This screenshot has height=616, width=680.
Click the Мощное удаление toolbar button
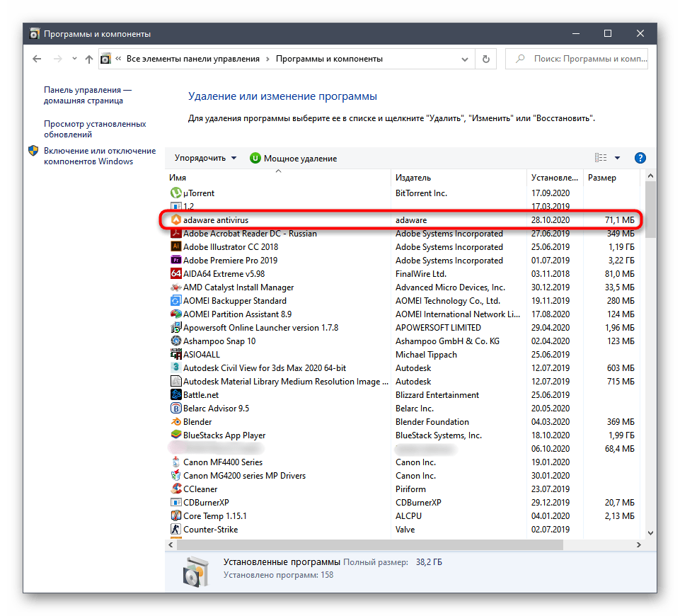[293, 159]
